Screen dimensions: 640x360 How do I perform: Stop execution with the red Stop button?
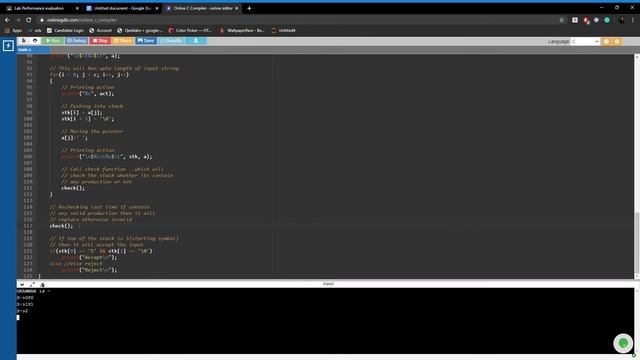(100, 41)
